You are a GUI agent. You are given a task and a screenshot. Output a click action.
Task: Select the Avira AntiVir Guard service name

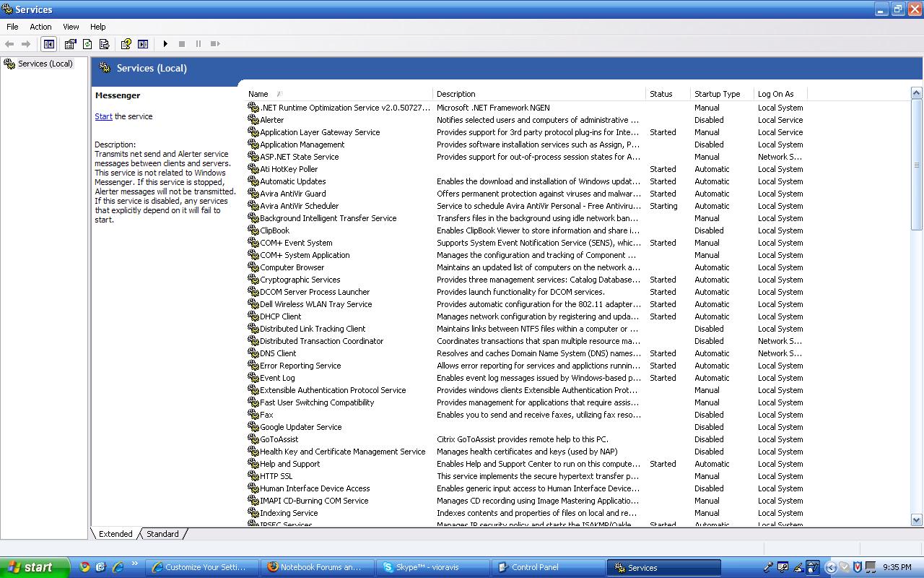point(293,194)
